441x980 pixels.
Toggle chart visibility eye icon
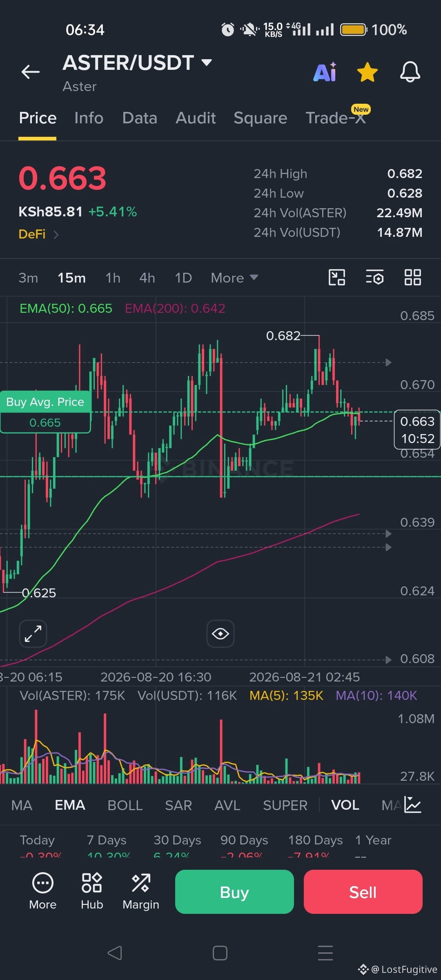220,634
